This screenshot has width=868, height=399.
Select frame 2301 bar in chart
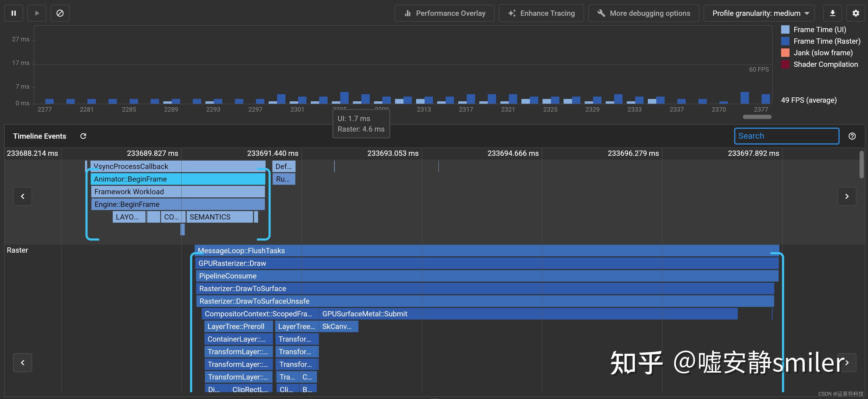point(302,100)
